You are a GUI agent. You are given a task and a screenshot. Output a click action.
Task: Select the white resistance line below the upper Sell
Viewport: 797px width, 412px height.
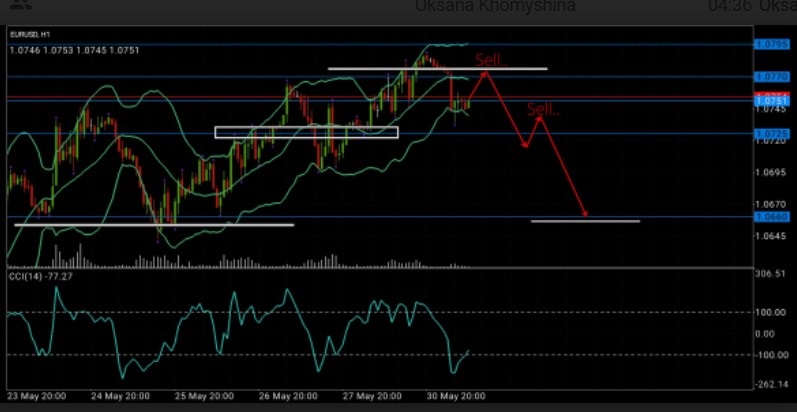[437, 68]
